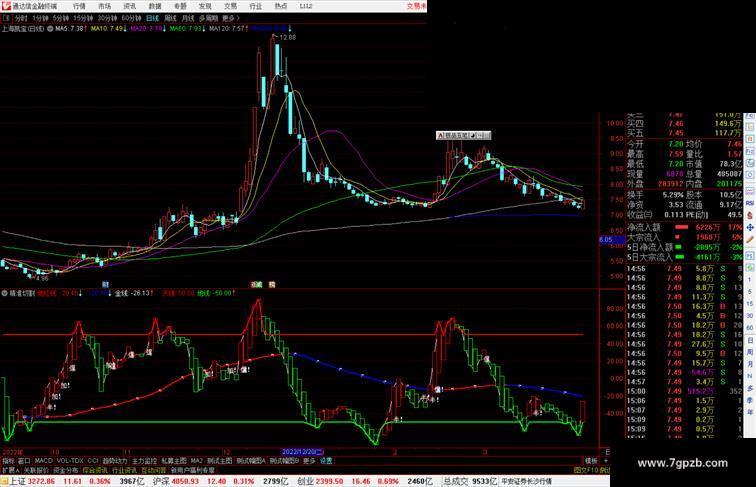Click the 模板 button at bottom right
The height and width of the screenshot is (487, 756).
tap(591, 461)
